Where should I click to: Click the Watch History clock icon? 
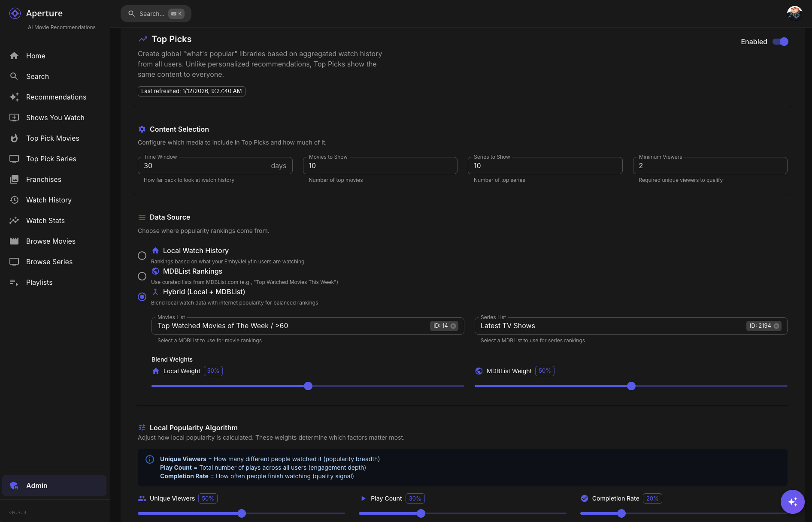[x=14, y=200]
